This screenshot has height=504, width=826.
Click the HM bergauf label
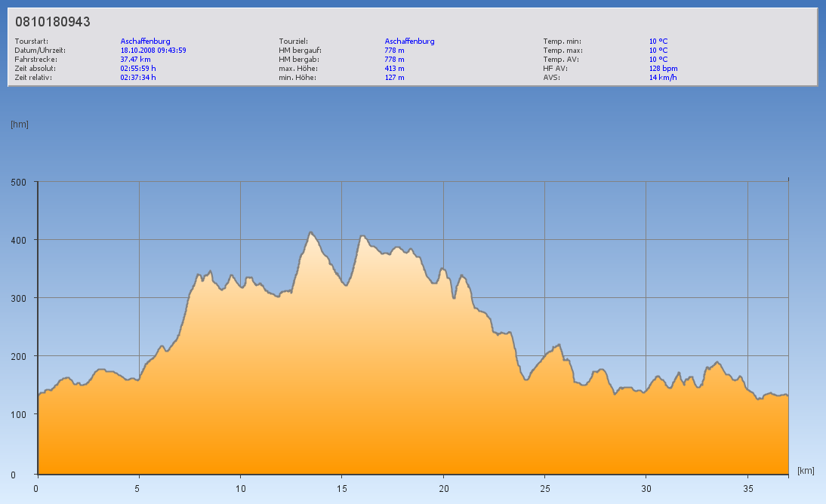click(300, 51)
